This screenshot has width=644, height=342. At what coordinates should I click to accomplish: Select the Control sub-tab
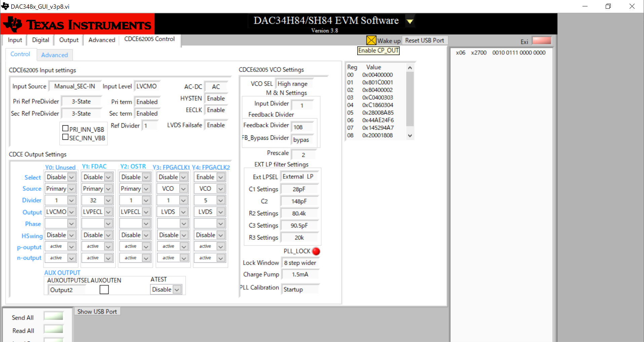(20, 54)
